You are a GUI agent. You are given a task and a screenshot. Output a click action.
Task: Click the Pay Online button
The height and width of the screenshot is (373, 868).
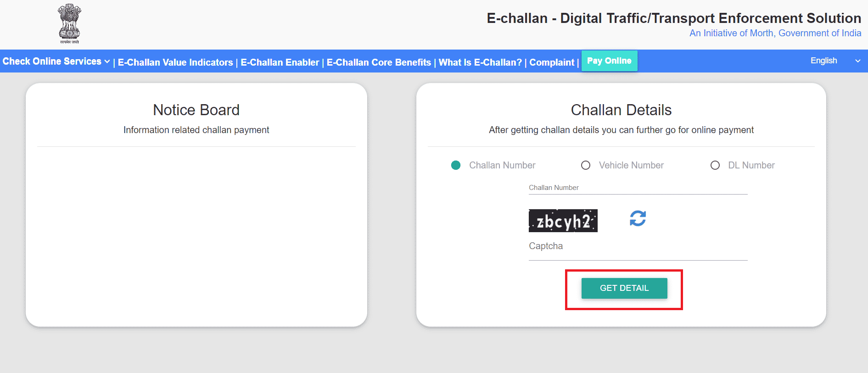point(609,61)
